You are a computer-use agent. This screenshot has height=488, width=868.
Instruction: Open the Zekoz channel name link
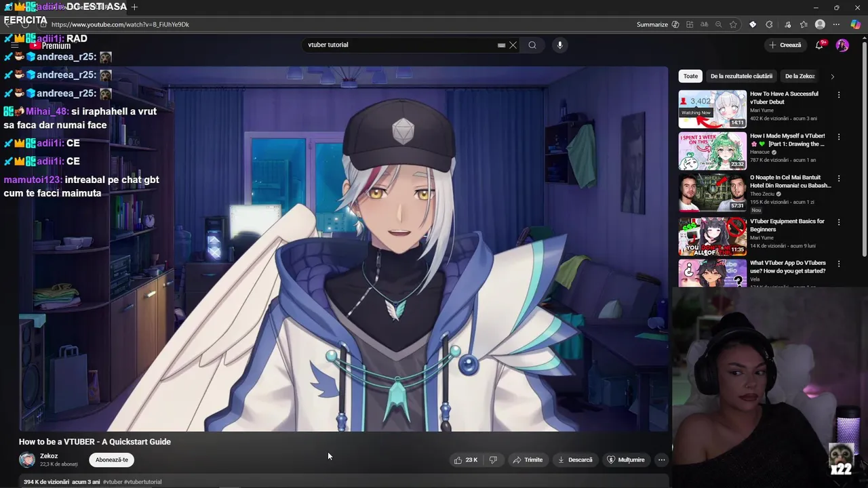[49, 456]
